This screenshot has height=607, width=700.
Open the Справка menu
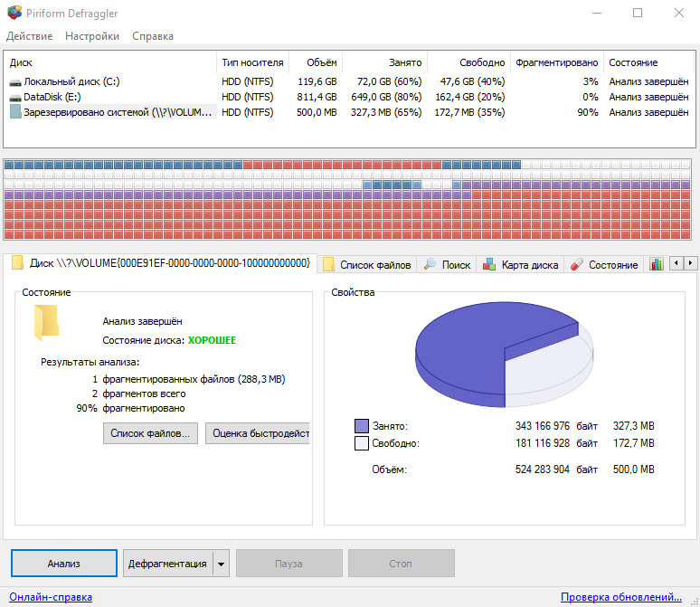click(x=153, y=36)
